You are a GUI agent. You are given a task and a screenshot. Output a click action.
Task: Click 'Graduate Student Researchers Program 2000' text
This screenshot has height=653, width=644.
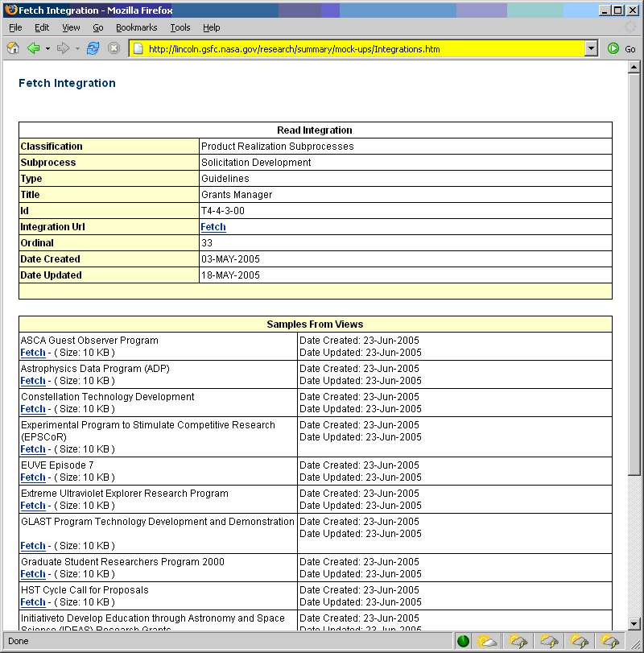tap(123, 562)
